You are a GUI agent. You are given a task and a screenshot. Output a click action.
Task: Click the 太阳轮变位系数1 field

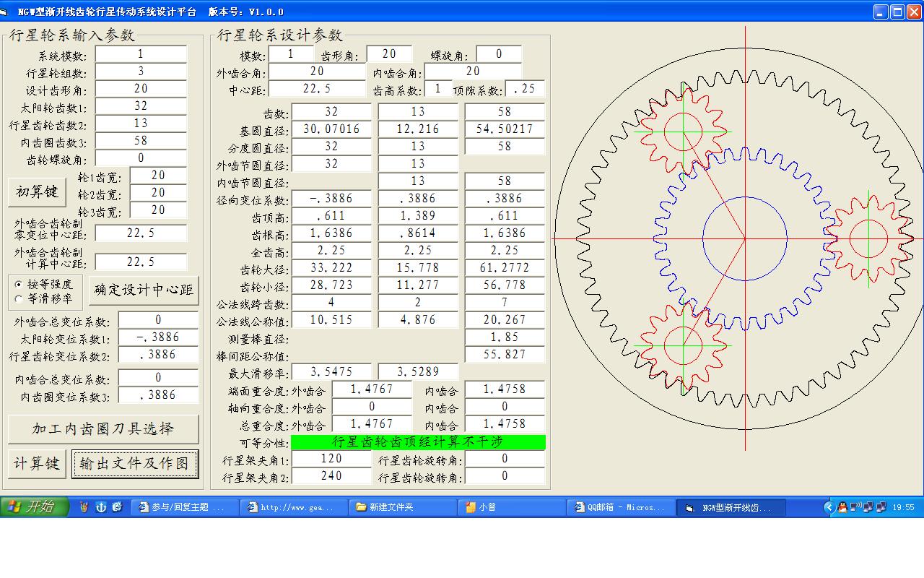point(158,337)
